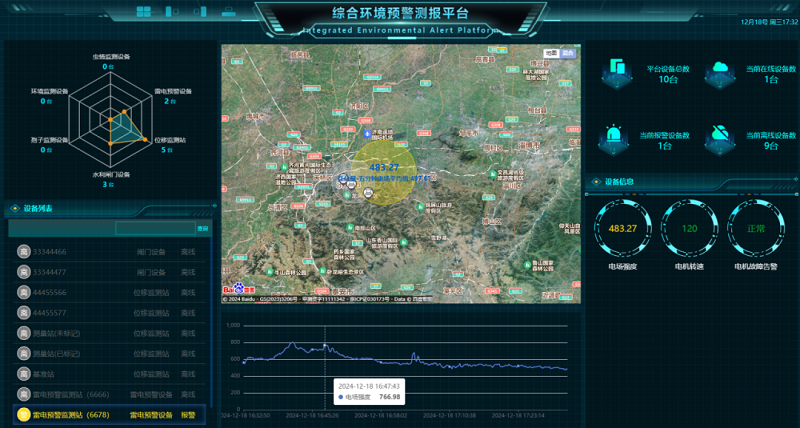Click the eye icon next to 设备信息 header
This screenshot has width=800, height=428.
coord(596,182)
